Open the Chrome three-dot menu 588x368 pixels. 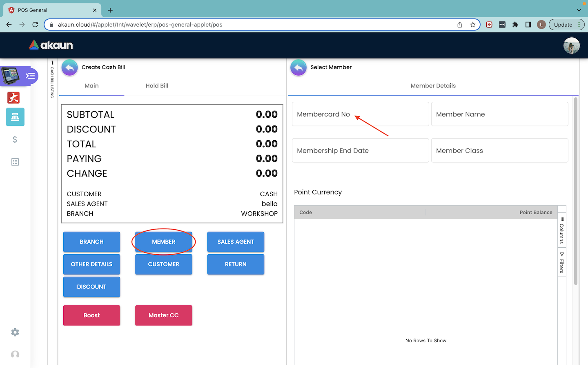click(x=579, y=25)
